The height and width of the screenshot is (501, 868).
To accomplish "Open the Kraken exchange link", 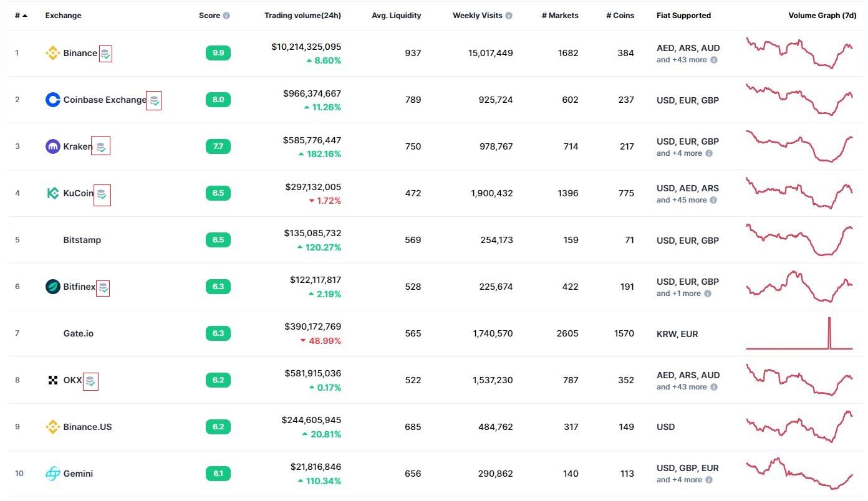I will [77, 146].
